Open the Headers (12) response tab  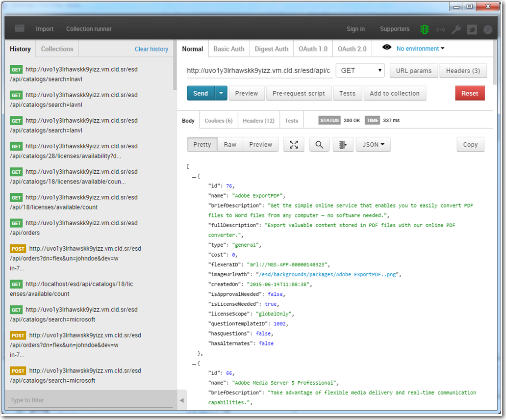pos(258,119)
